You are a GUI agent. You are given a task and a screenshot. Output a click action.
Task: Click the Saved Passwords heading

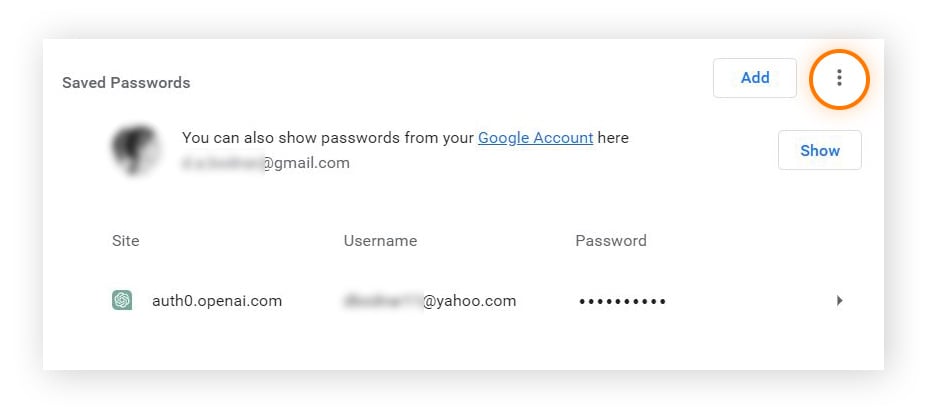[x=126, y=83]
